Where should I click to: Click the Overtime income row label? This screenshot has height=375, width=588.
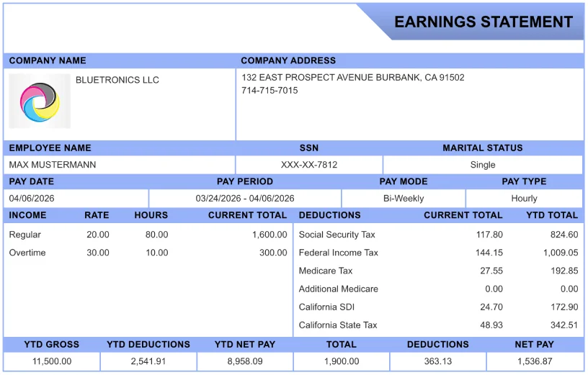pyautogui.click(x=27, y=253)
